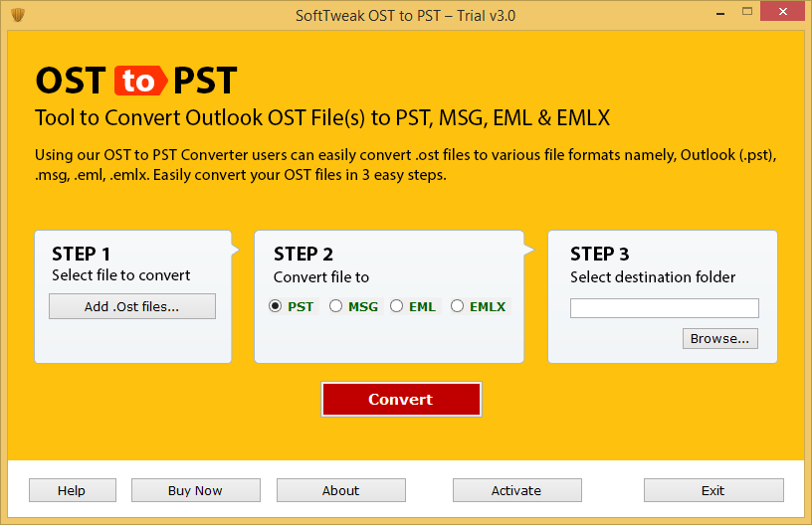
Task: Click the STEP 3 heading label
Action: (599, 254)
